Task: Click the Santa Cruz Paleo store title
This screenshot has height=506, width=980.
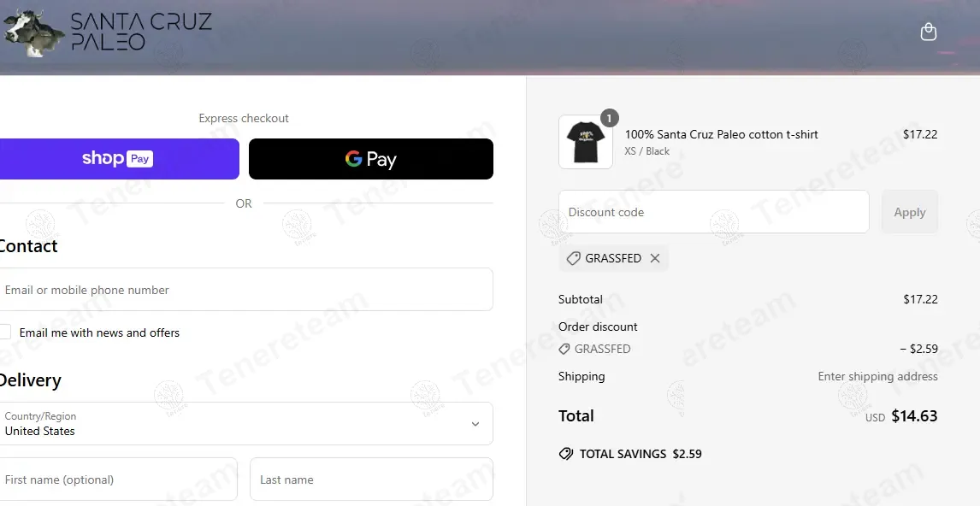Action: [141, 32]
